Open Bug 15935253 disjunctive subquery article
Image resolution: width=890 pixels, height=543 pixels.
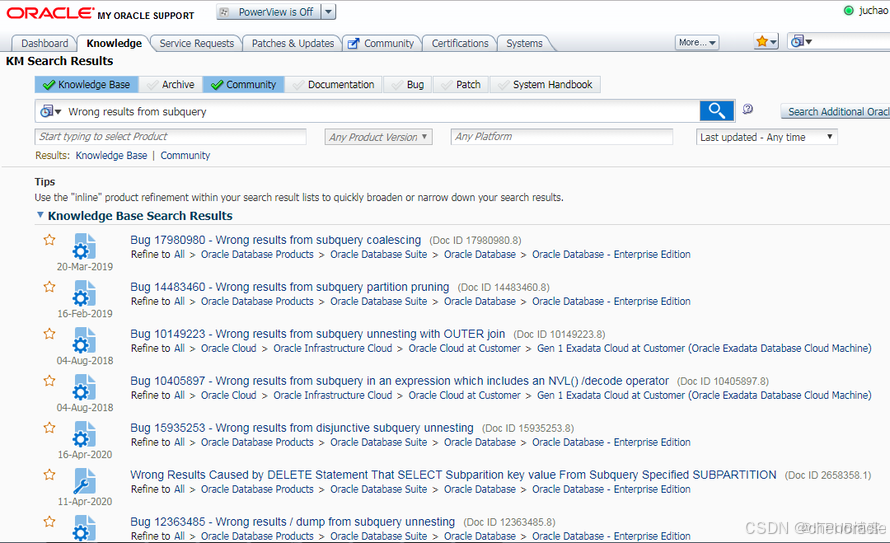302,428
